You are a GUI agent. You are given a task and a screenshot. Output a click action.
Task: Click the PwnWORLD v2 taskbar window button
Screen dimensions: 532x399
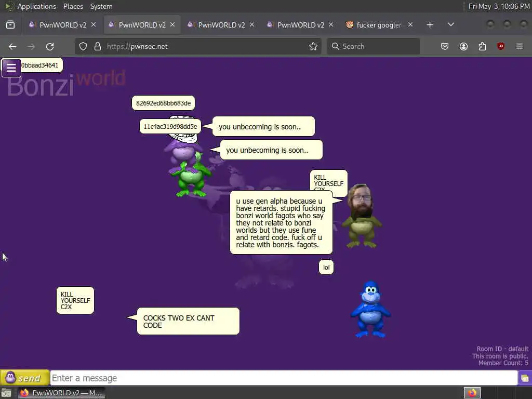pos(61,393)
